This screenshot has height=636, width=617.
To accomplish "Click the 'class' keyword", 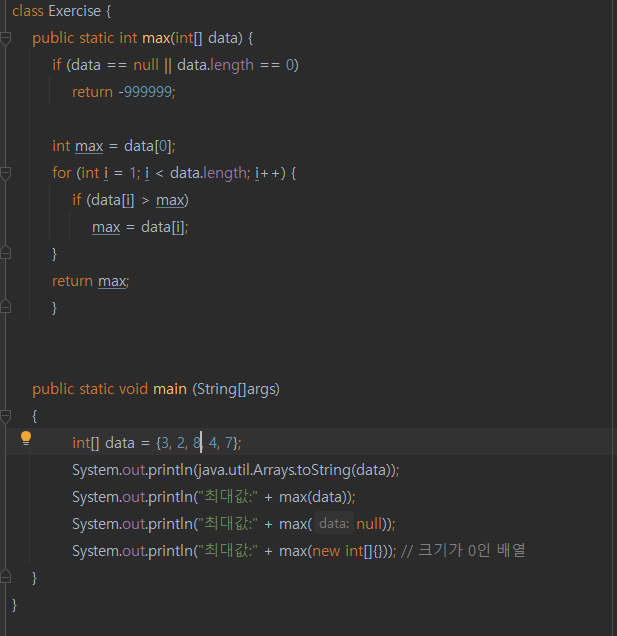I will point(28,11).
